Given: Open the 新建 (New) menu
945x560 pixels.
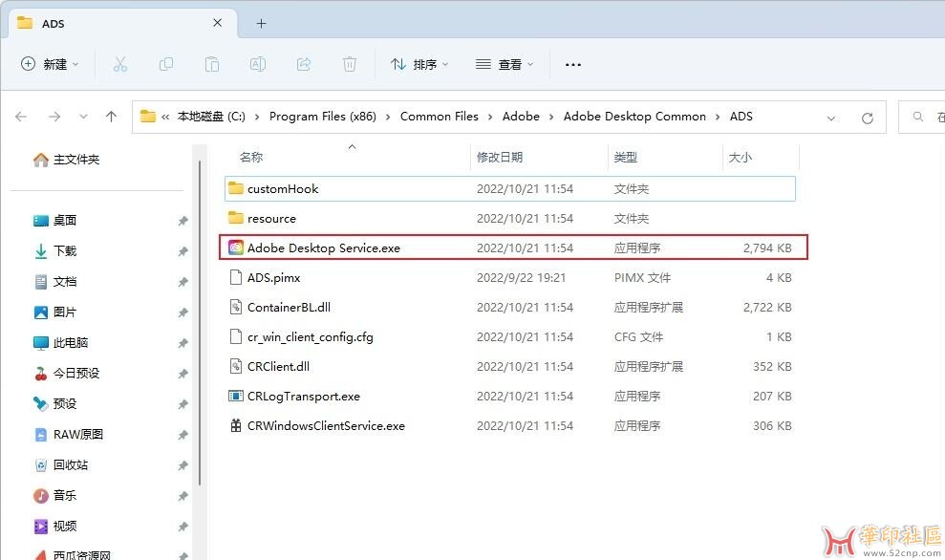Looking at the screenshot, I should 50,64.
